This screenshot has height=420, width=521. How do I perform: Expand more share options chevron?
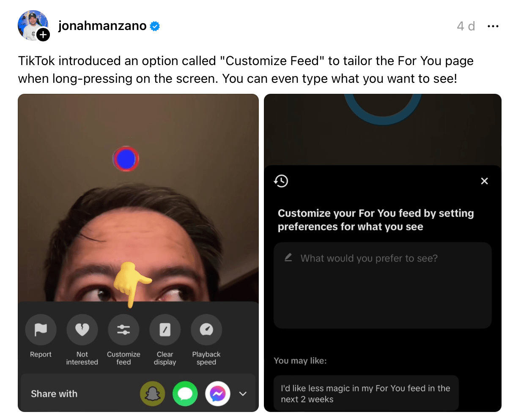point(243,394)
